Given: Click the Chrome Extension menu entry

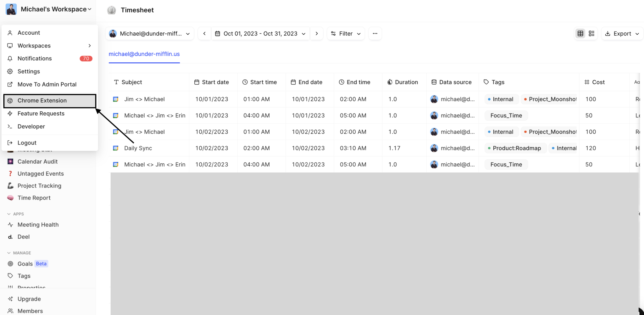Looking at the screenshot, I should pos(42,100).
